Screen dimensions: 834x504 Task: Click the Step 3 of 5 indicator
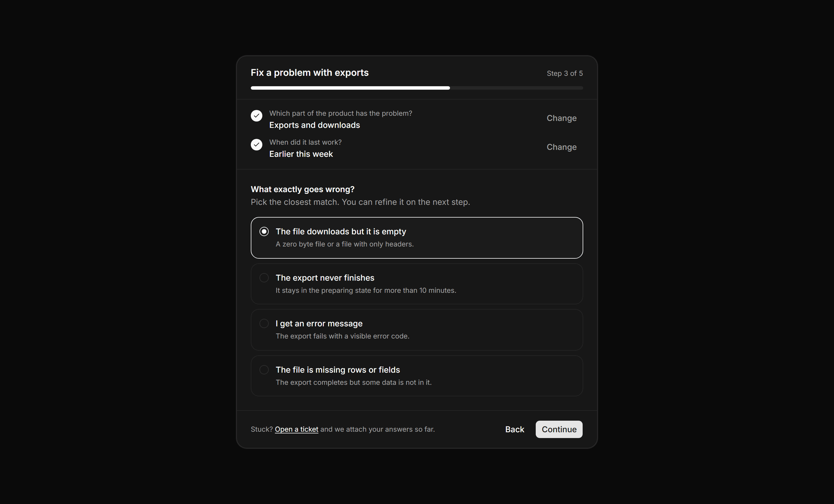(565, 73)
